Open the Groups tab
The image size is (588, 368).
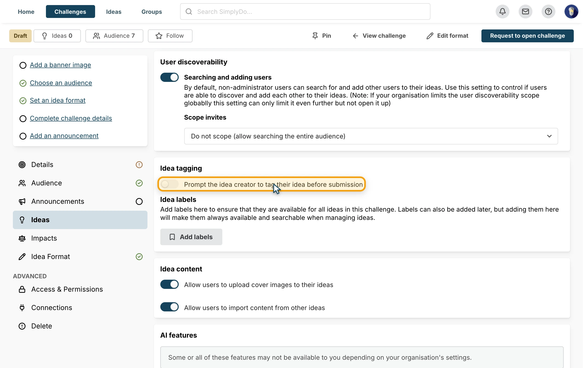click(152, 11)
